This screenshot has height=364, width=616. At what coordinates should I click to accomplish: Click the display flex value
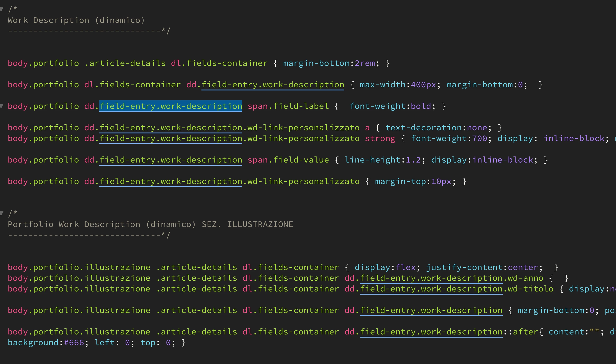(406, 267)
